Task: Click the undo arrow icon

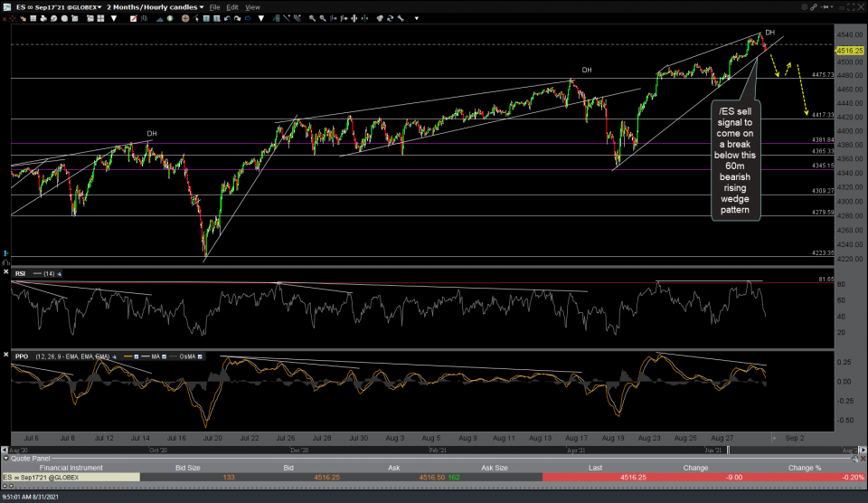Action: 227,18
